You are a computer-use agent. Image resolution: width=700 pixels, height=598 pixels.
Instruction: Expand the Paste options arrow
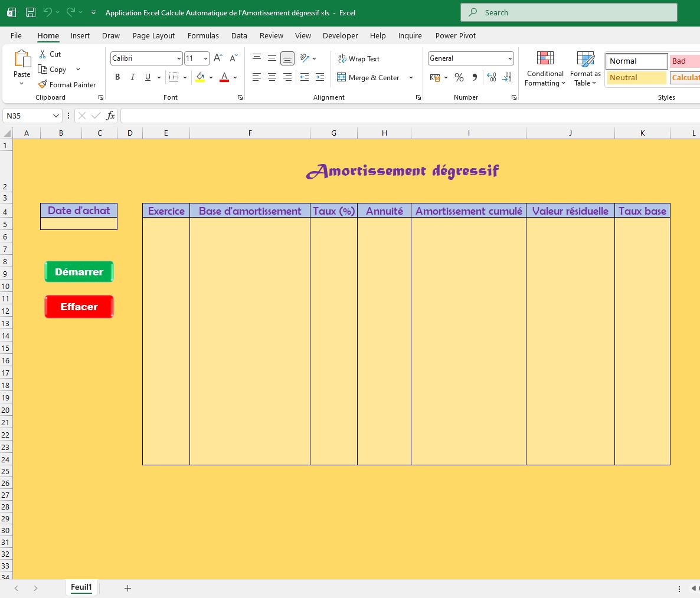(21, 84)
